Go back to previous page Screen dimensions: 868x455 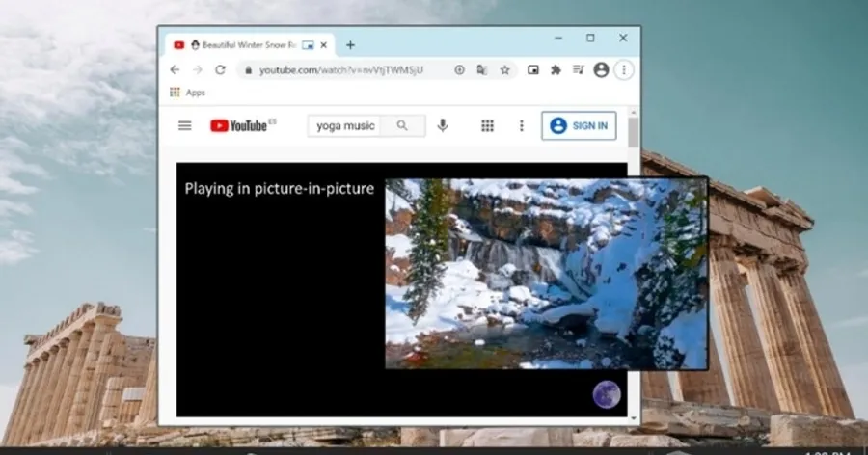tap(175, 70)
